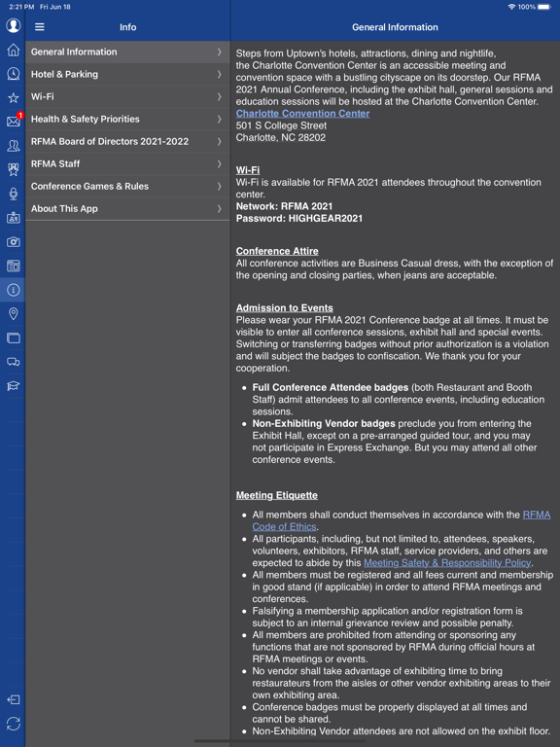The width and height of the screenshot is (560, 747).
Task: Click the Admission to Events heading
Action: click(284, 307)
